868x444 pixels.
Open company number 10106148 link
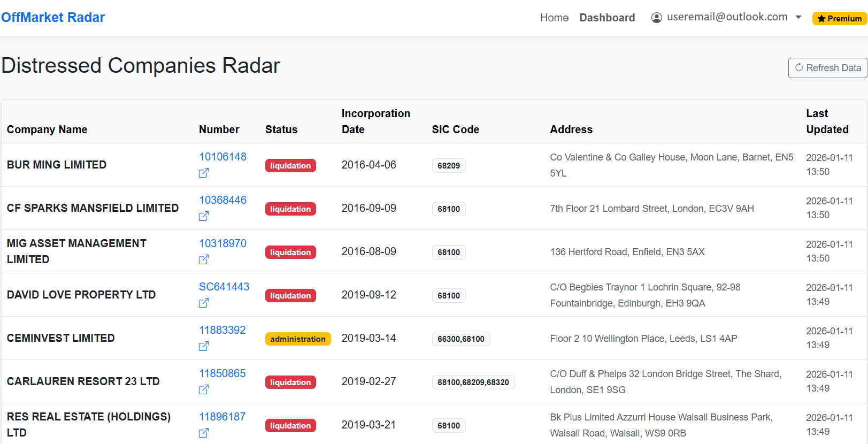coord(222,157)
